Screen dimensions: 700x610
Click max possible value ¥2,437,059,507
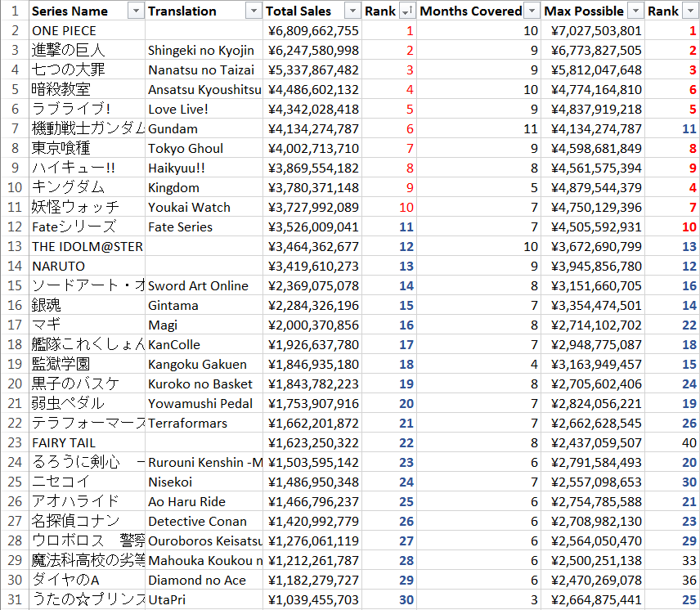point(593,443)
